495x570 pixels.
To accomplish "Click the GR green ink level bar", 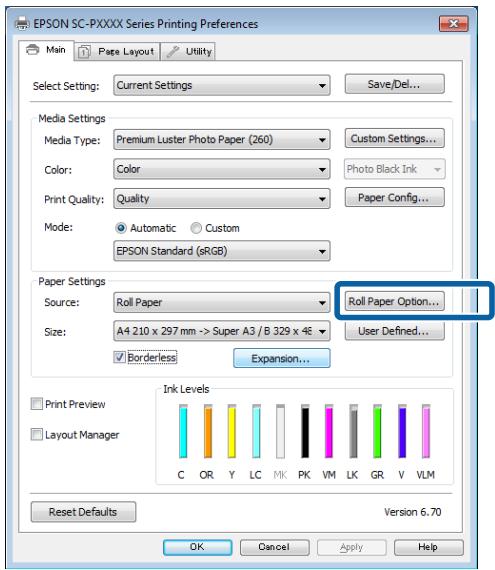I will coord(378,431).
